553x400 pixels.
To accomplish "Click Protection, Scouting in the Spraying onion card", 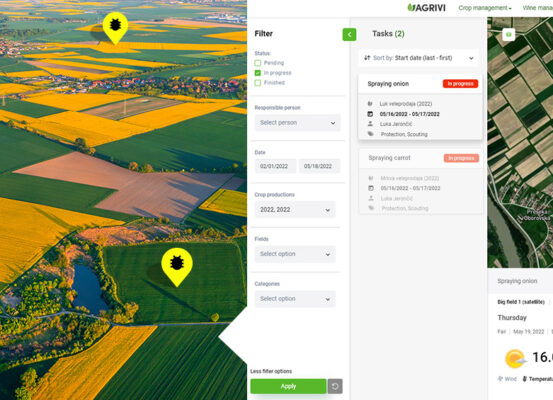I will point(404,134).
